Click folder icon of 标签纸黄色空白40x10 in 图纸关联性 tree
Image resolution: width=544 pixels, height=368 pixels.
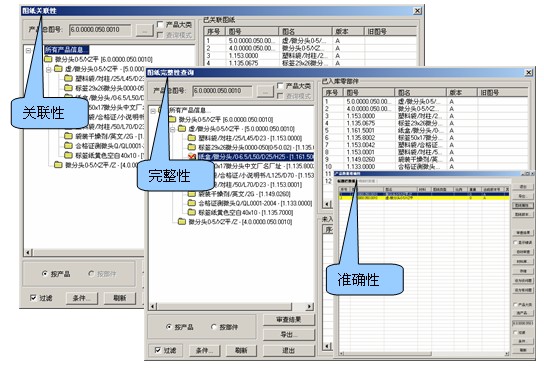[68, 155]
